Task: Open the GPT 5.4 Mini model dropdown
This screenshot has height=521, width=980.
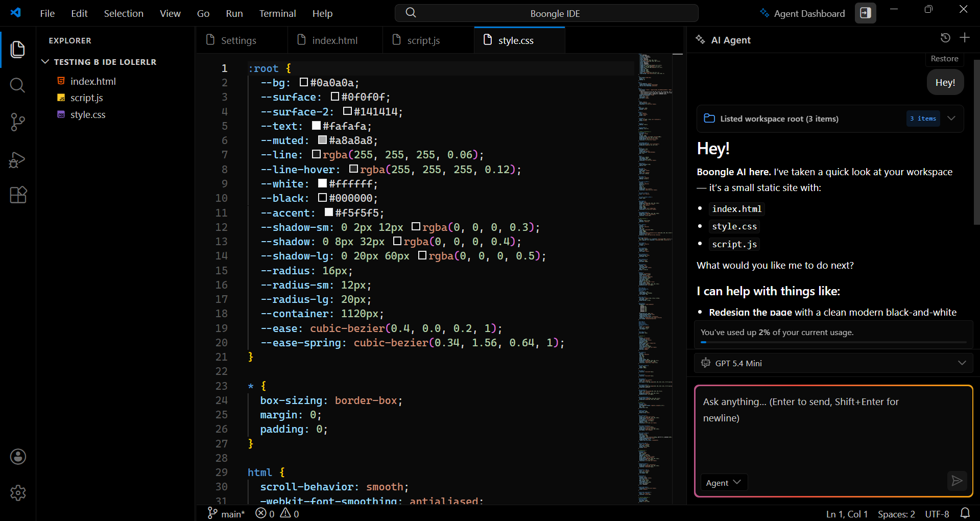Action: 833,363
